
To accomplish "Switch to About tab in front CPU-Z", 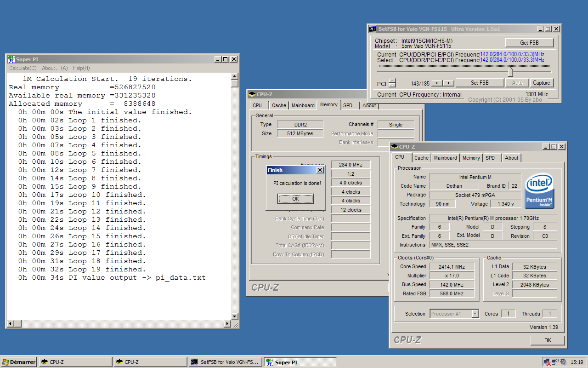I will 512,158.
